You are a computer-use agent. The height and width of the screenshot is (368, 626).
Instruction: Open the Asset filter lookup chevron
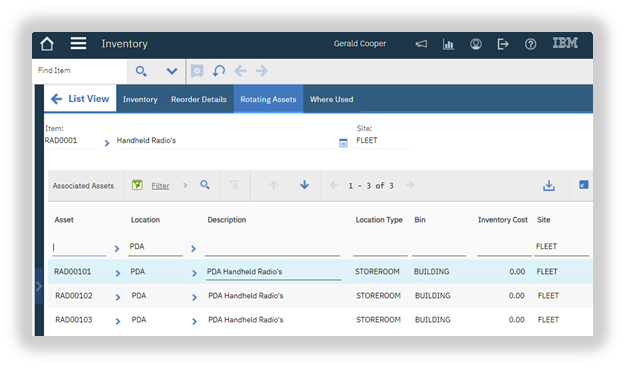click(x=117, y=249)
